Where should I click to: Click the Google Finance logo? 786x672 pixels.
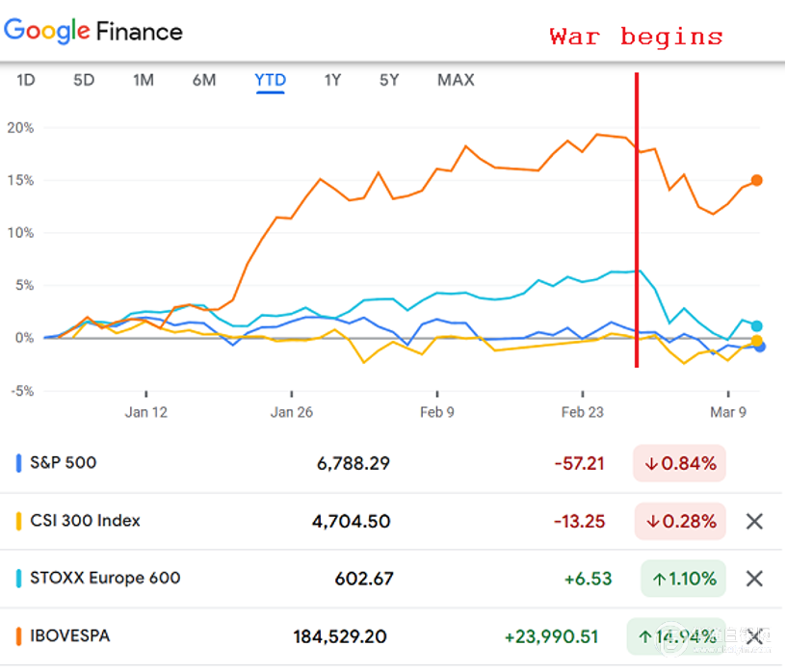click(x=93, y=31)
